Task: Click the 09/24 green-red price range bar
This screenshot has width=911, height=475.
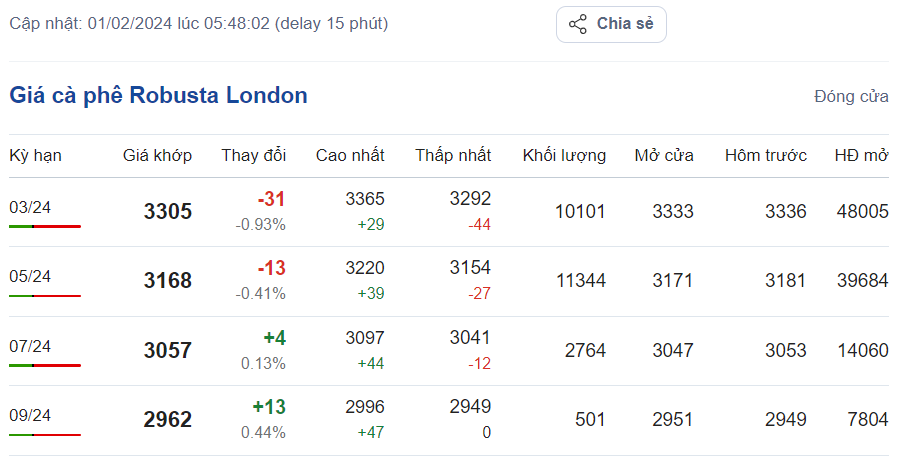Action: pos(45,435)
